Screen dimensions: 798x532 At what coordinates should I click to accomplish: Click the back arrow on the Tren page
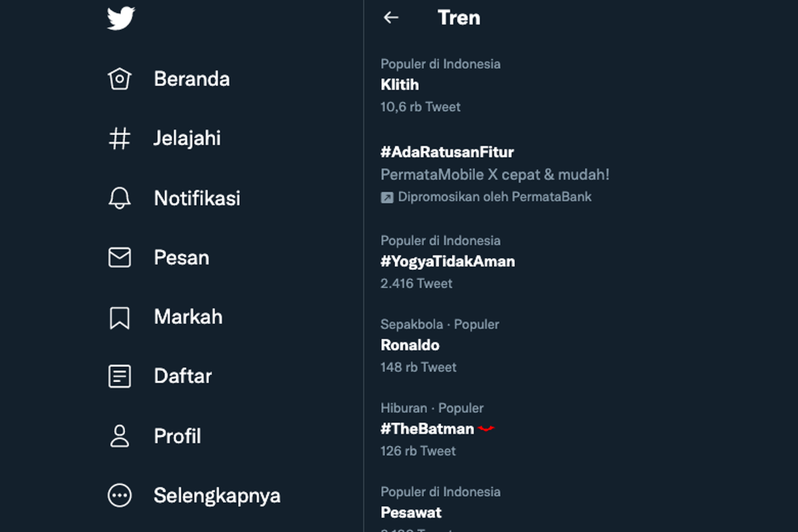[391, 17]
